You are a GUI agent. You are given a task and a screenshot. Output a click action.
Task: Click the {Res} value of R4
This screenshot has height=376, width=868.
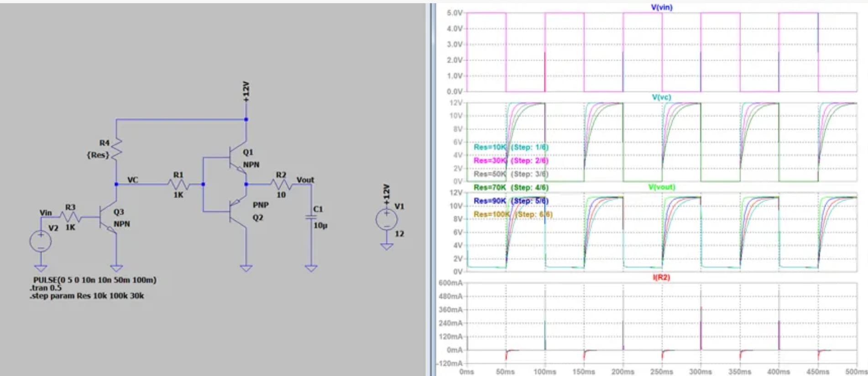coord(98,155)
